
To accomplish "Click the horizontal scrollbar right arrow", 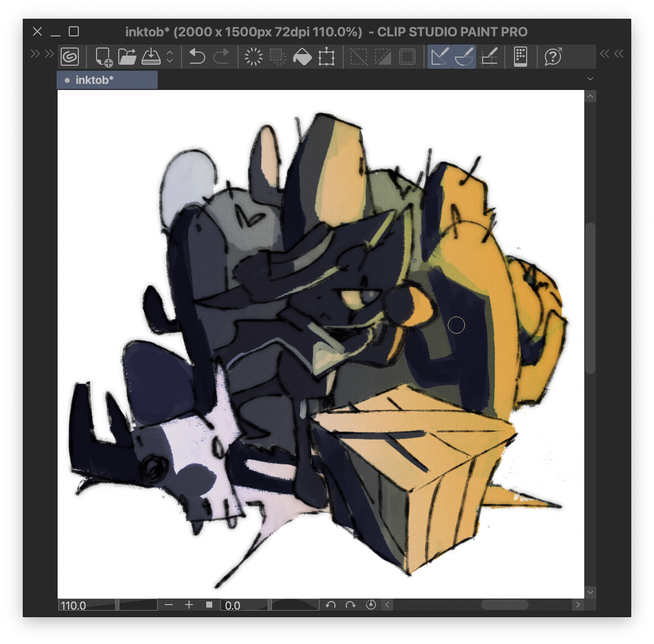I will pyautogui.click(x=578, y=605).
